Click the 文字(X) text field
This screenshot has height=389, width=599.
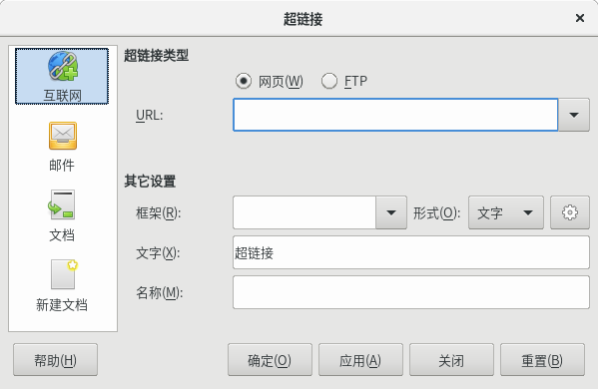click(x=411, y=253)
